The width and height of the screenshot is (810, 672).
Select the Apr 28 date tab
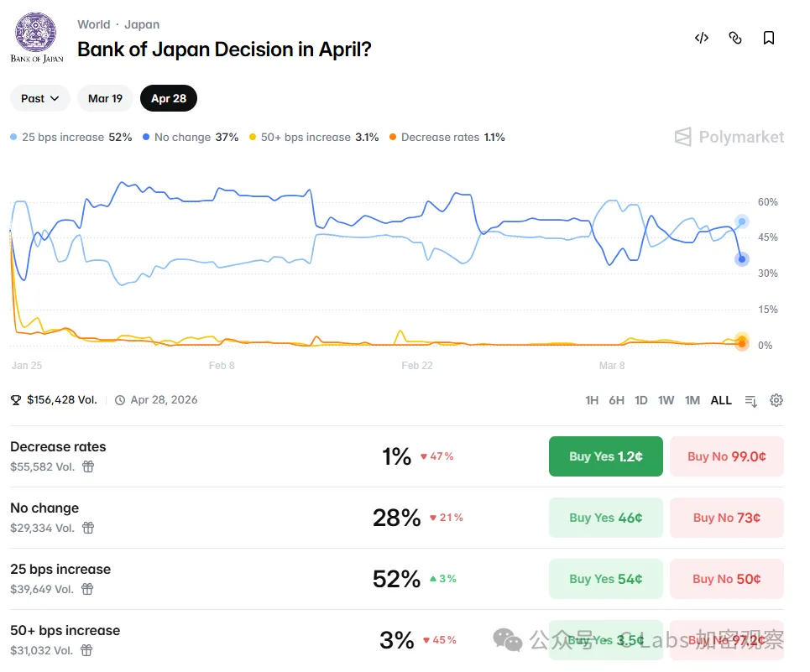pos(169,98)
